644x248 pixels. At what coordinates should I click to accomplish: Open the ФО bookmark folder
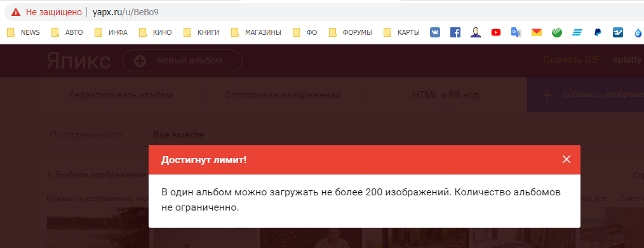(x=305, y=32)
